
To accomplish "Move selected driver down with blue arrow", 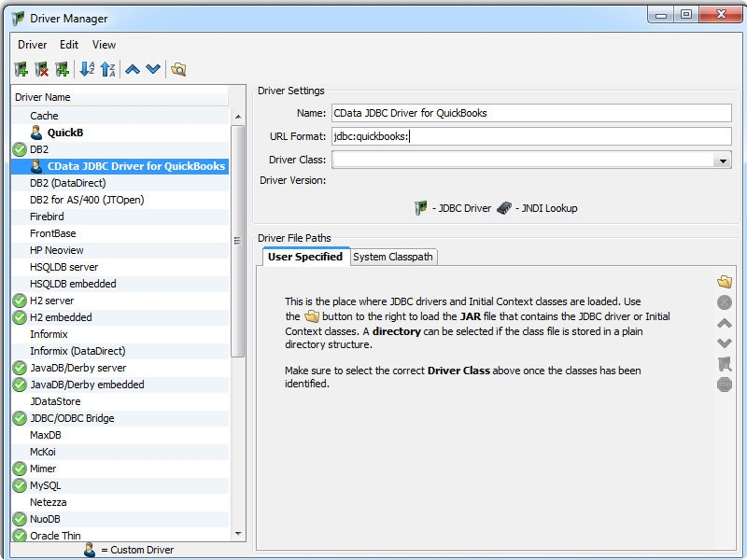I will click(153, 69).
